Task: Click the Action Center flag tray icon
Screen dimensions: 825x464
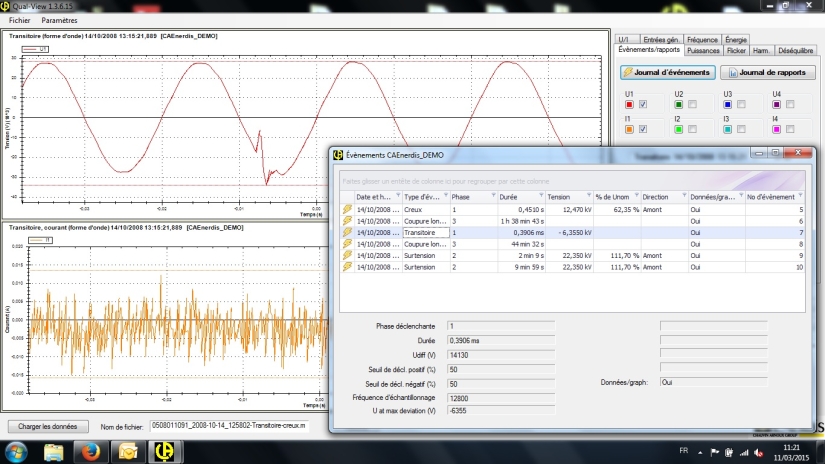Action: pyautogui.click(x=715, y=452)
